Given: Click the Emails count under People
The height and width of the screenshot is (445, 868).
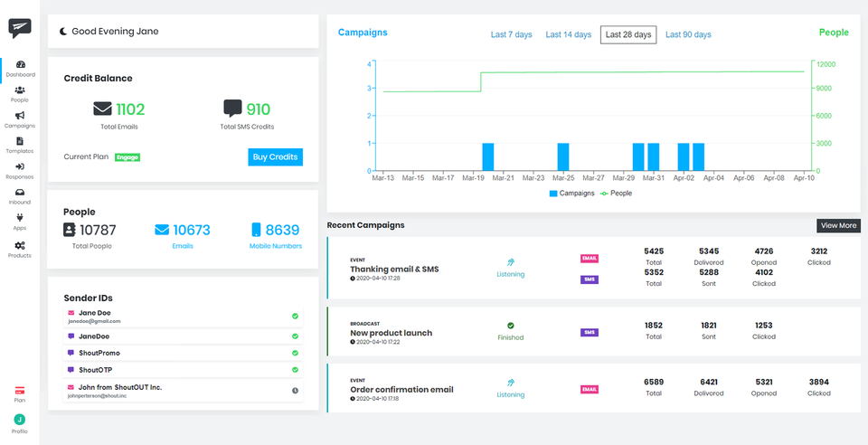Looking at the screenshot, I should [x=183, y=231].
